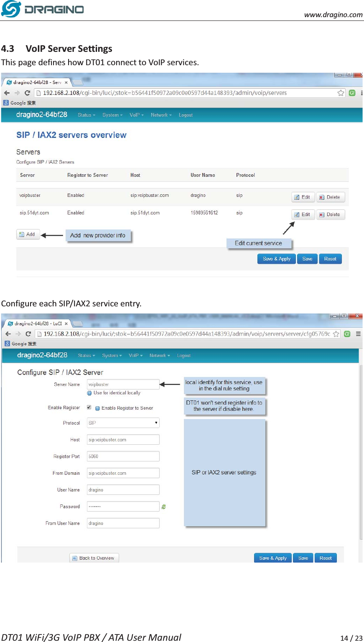
Task: Click back arrow in lower browser window
Action: point(8,334)
